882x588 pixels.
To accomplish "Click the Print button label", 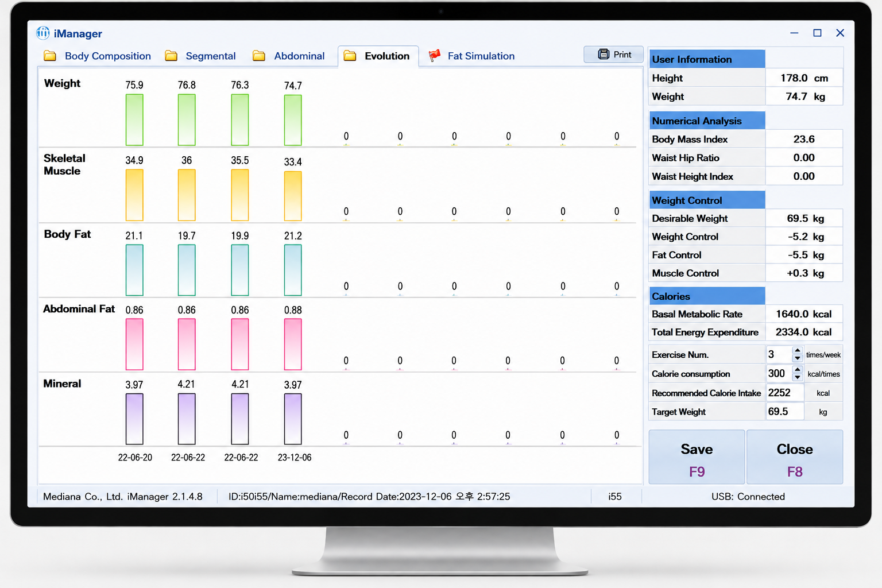I will [x=622, y=55].
